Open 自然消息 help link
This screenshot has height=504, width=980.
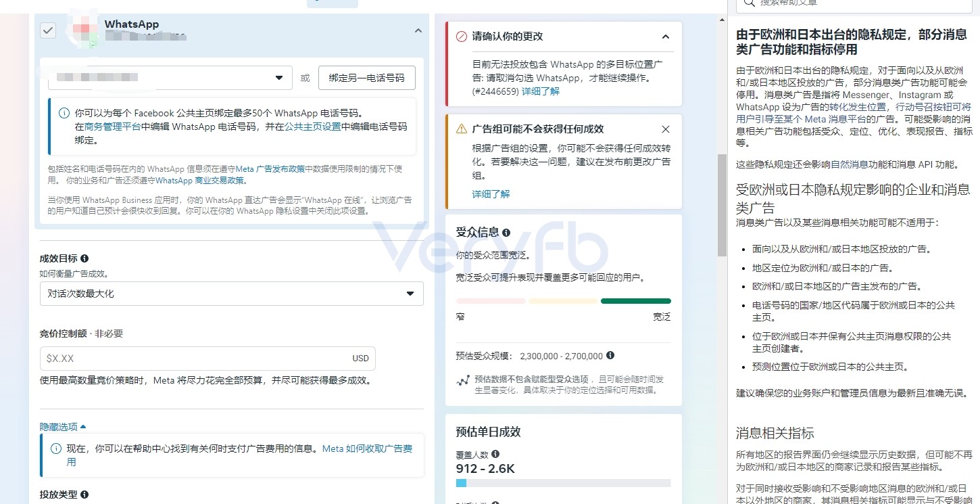(850, 164)
